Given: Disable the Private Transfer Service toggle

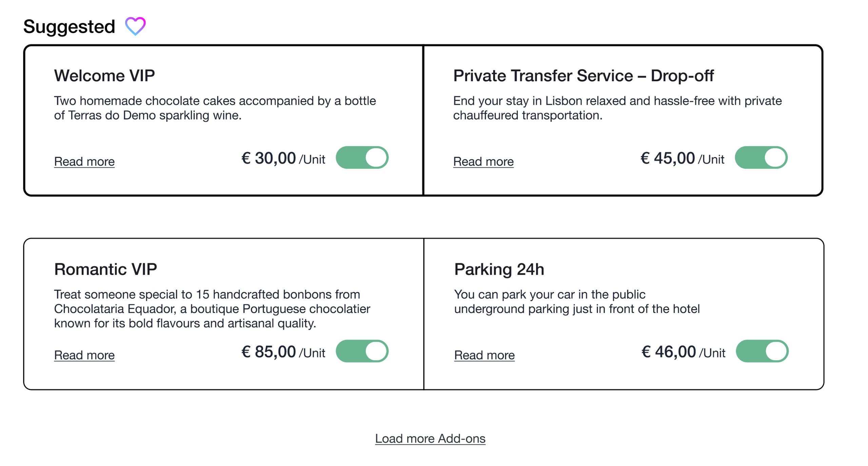Looking at the screenshot, I should point(760,157).
